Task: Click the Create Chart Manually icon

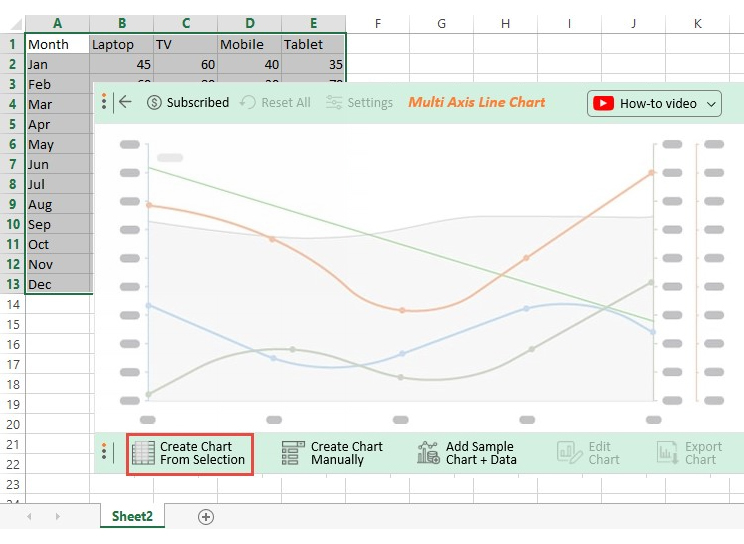Action: [x=293, y=453]
